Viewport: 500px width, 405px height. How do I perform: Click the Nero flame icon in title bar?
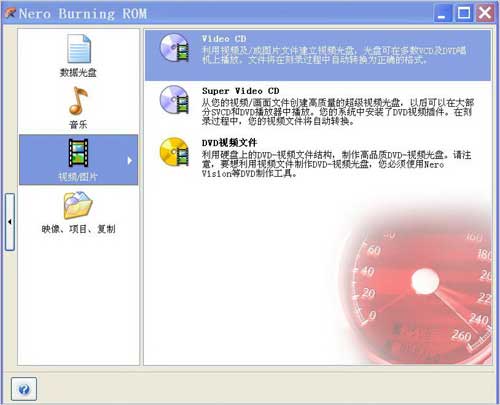[11, 13]
